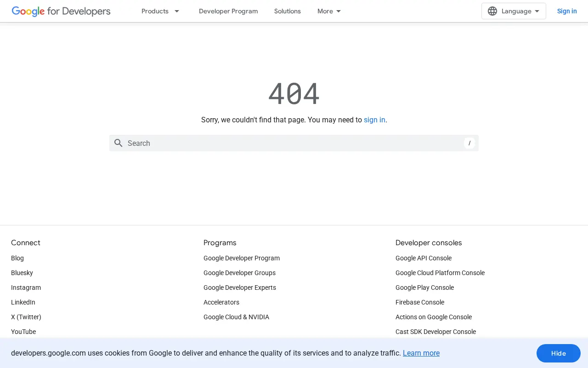Click the Programs footer heading

point(220,242)
